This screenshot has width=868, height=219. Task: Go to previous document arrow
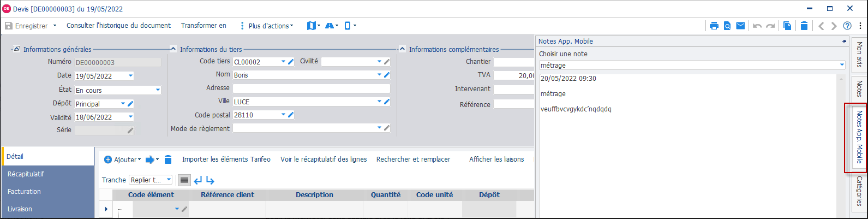click(821, 26)
